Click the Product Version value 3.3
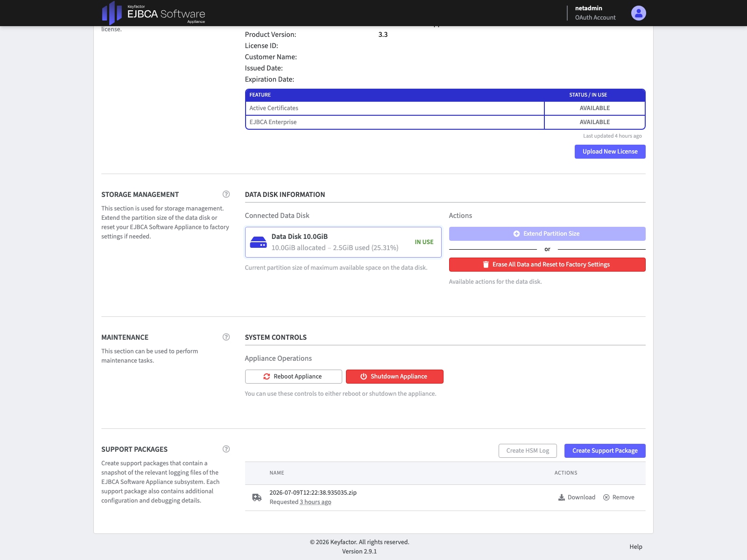 (x=383, y=35)
